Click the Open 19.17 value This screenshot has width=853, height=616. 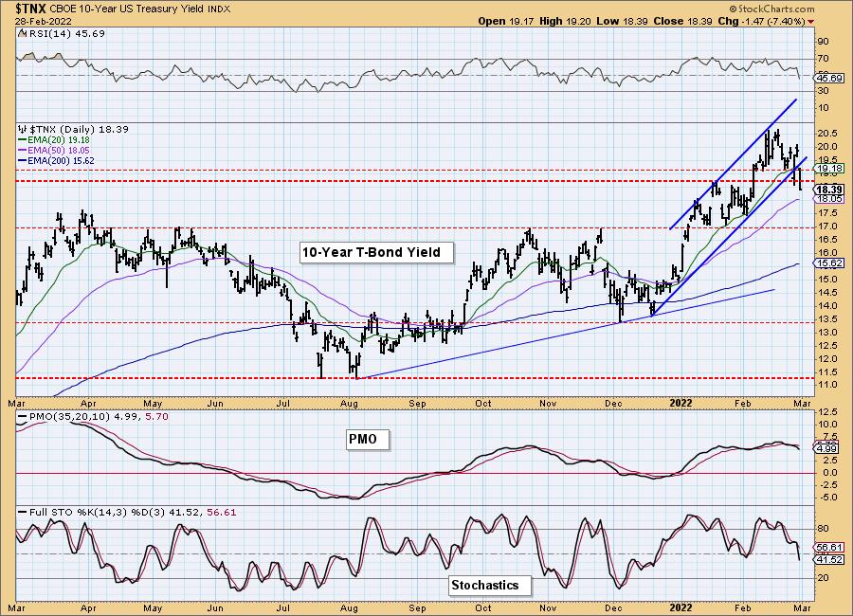(x=506, y=21)
